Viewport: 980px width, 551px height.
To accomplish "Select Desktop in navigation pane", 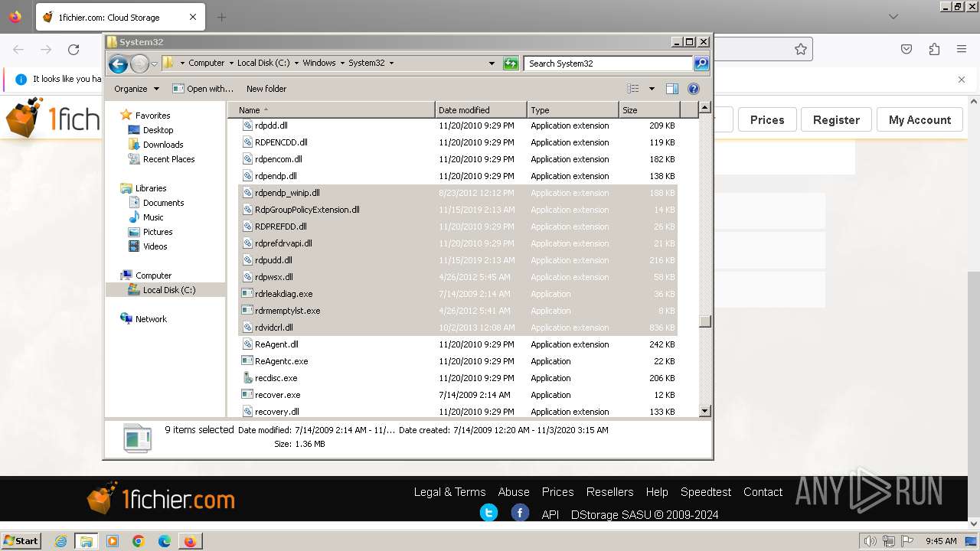I will click(x=158, y=130).
